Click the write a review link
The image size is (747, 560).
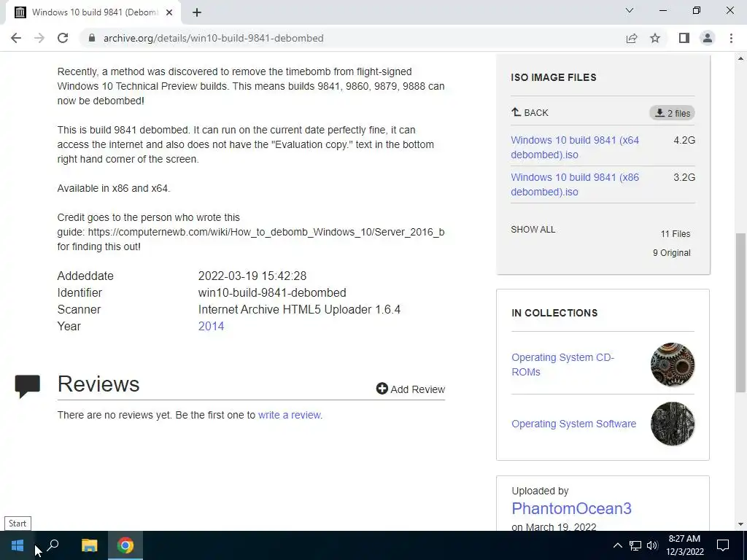(289, 415)
